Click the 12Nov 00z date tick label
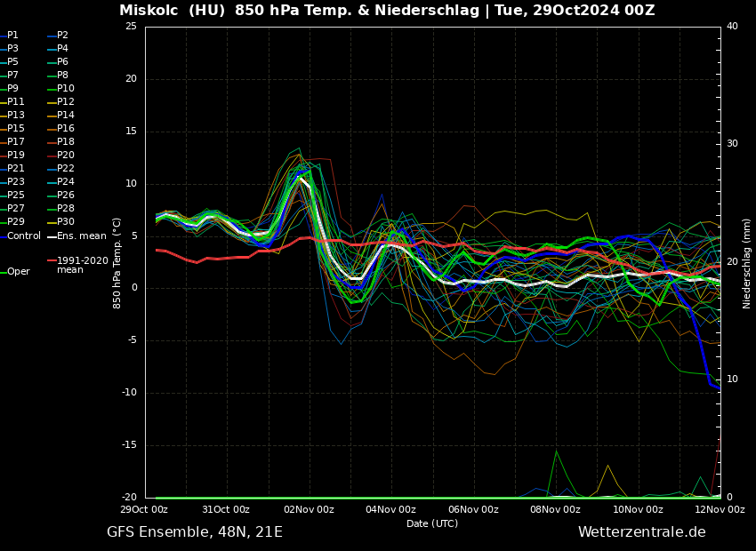Image resolution: width=756 pixels, height=551 pixels. 720,509
